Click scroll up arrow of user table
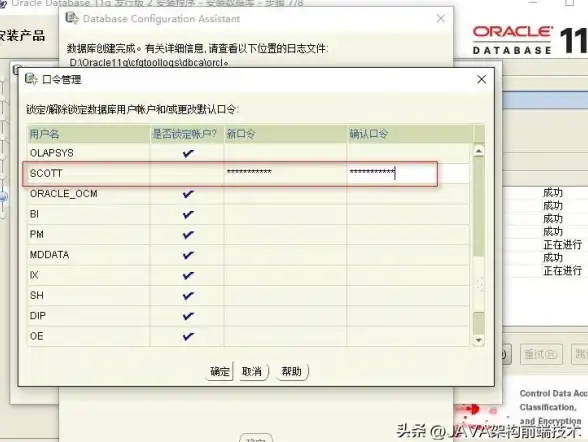Viewport: 588px width, 442px height. 478,151
